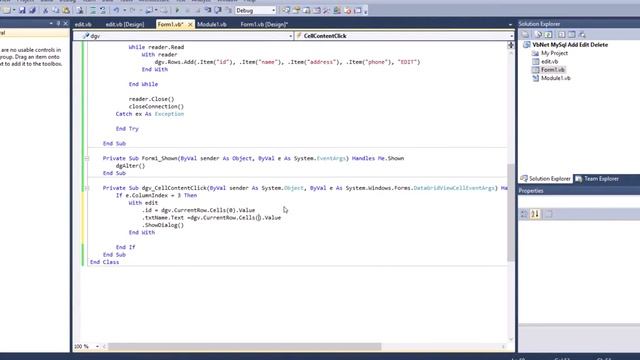This screenshot has height=360, width=640.
Task: Click the Copy toolbar icon
Action: pos(56,10)
